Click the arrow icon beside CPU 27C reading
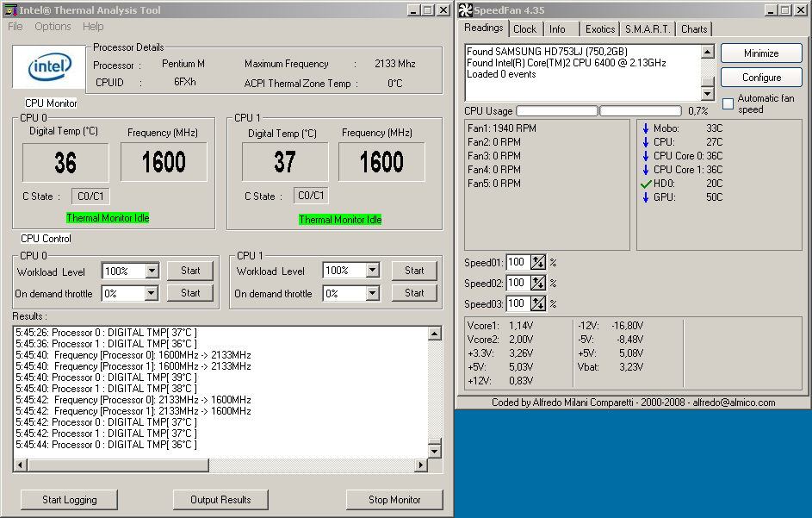This screenshot has height=518, width=812. coord(645,142)
